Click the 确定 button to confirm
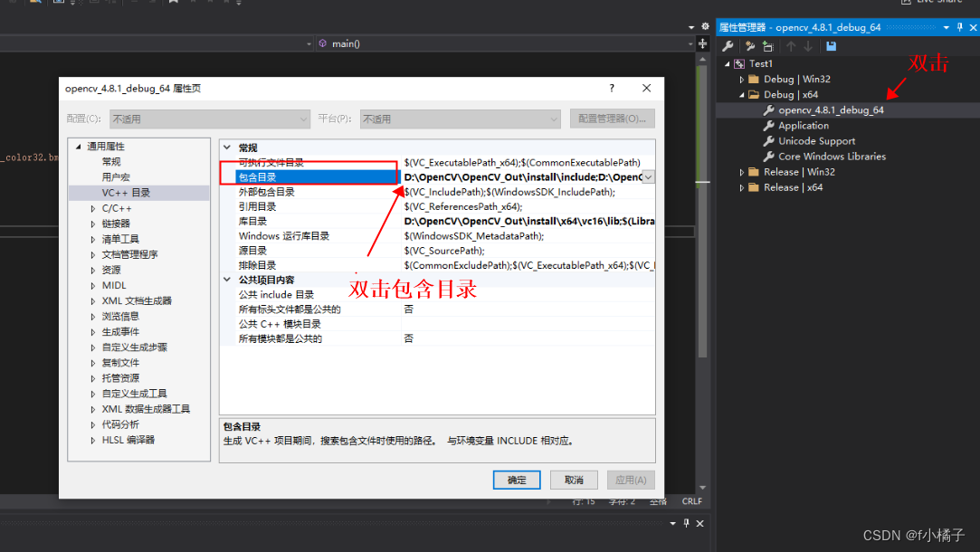This screenshot has width=980, height=552. pos(517,480)
